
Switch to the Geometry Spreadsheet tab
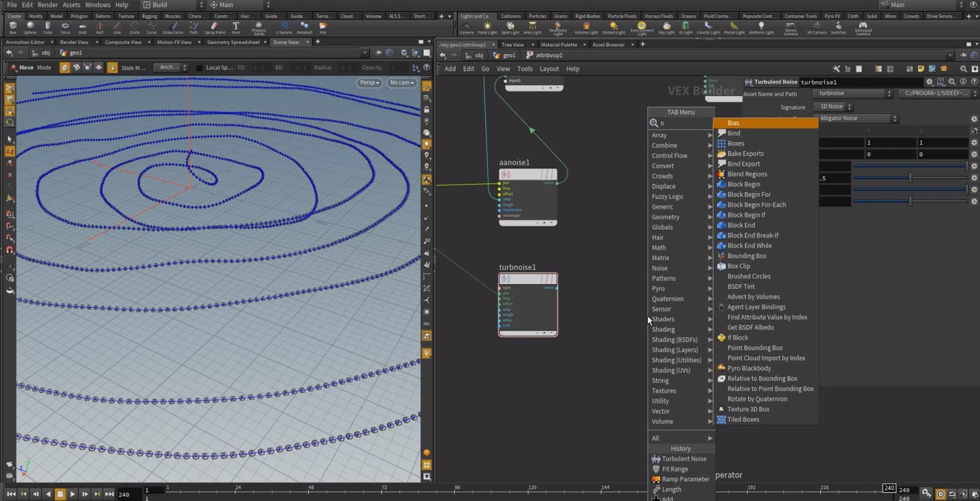(x=233, y=42)
